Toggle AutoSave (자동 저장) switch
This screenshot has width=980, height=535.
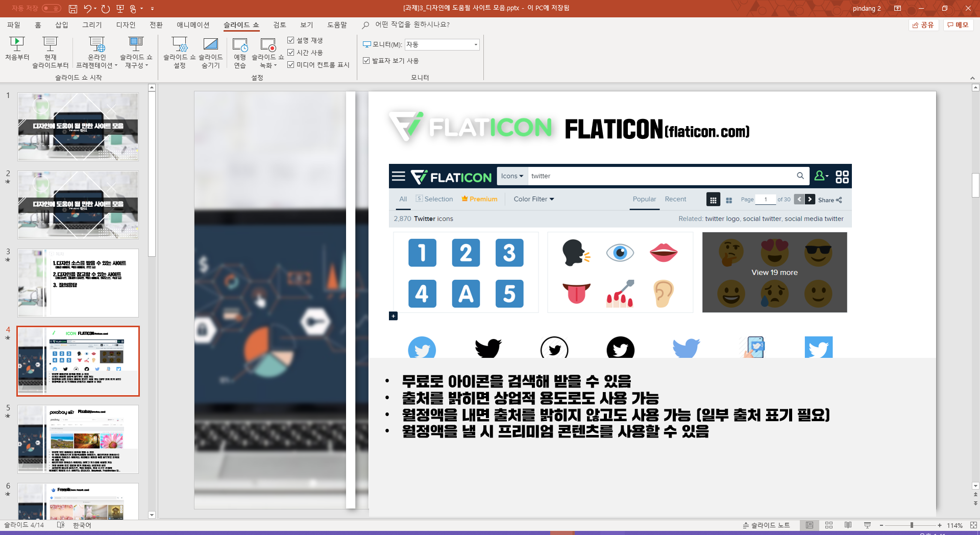coord(51,8)
